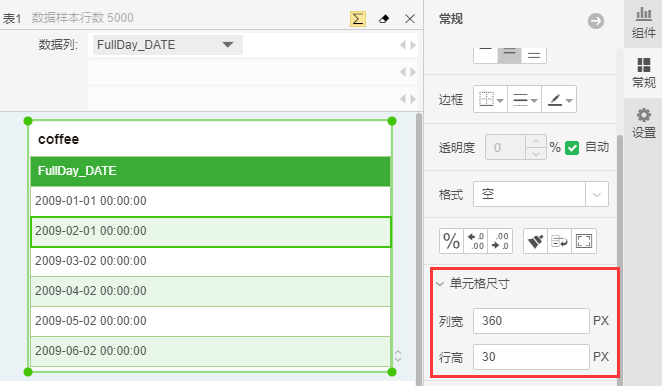
Task: Select cell 2009-01-01 00:00:00
Action: coord(210,201)
